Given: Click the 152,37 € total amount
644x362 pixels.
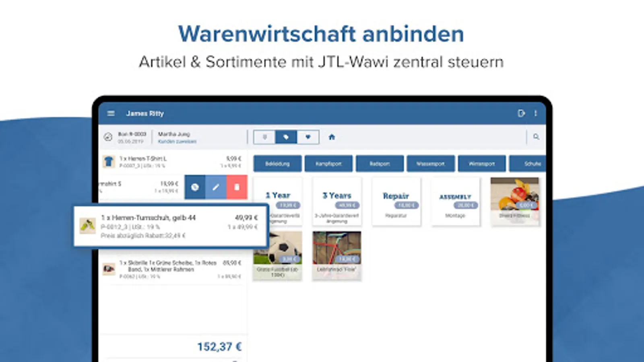Looking at the screenshot, I should (x=219, y=347).
